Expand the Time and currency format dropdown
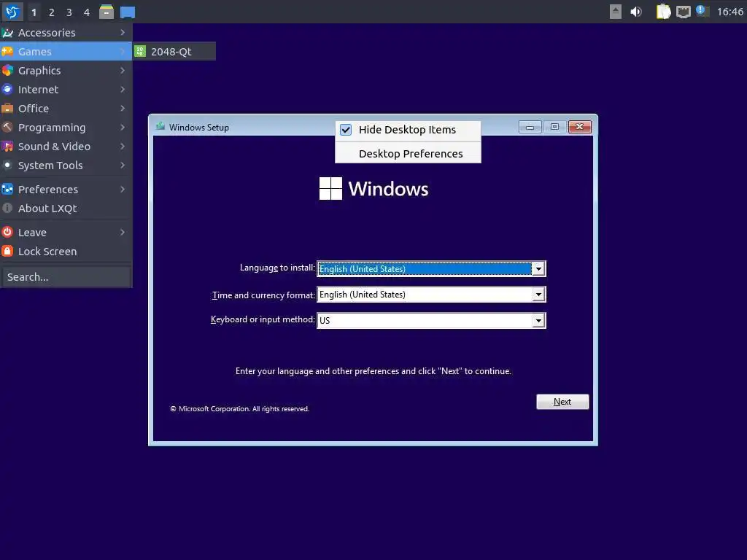The height and width of the screenshot is (560, 747). coord(538,295)
